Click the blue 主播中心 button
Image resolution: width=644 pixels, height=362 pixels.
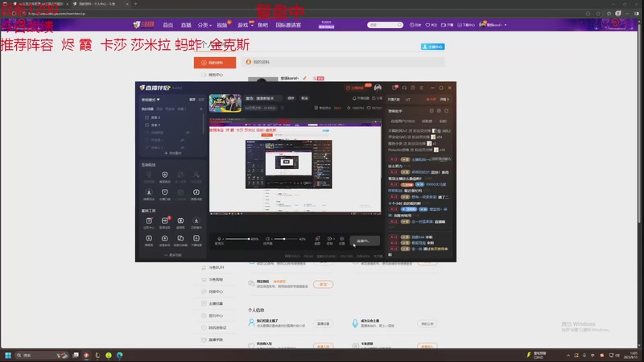click(x=432, y=47)
